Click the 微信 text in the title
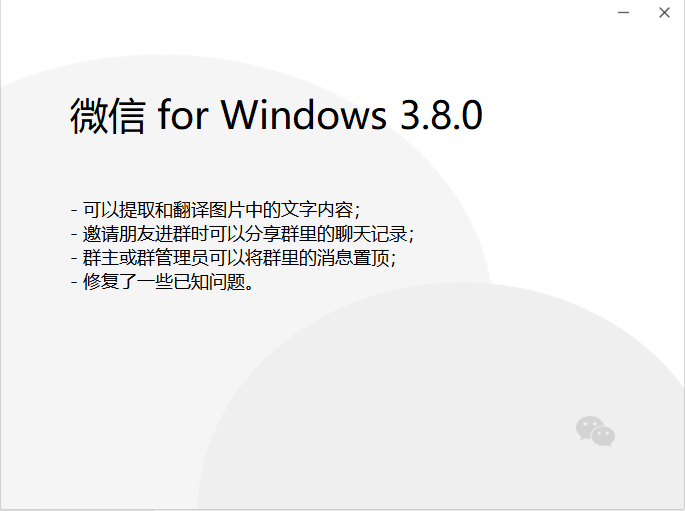Screen dimensions: 685x511 pyautogui.click(x=108, y=116)
